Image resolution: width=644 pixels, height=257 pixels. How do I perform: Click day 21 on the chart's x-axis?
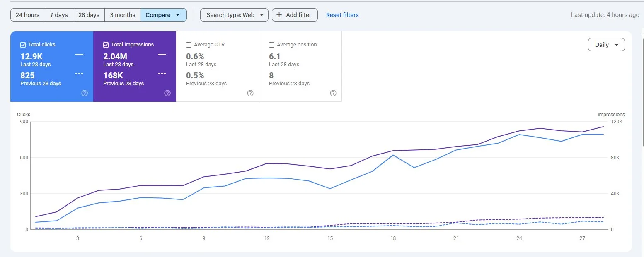click(456, 238)
